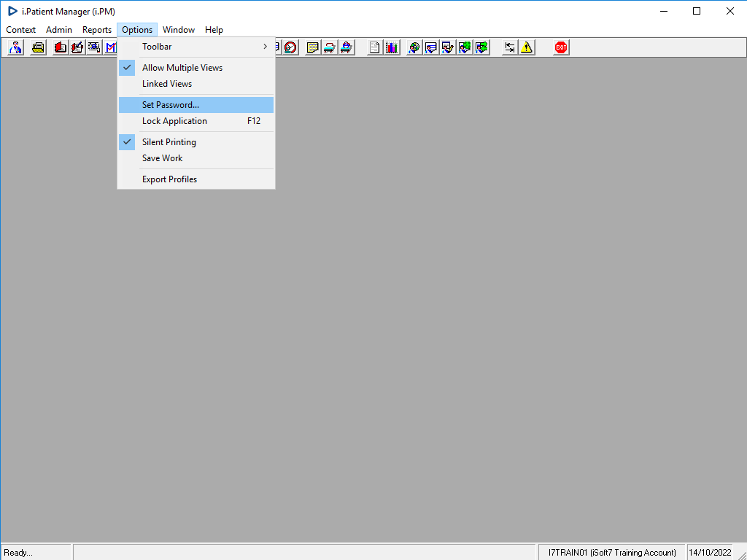Click the blue screen search toolbar icon
This screenshot has height=560, width=747.
[x=94, y=47]
